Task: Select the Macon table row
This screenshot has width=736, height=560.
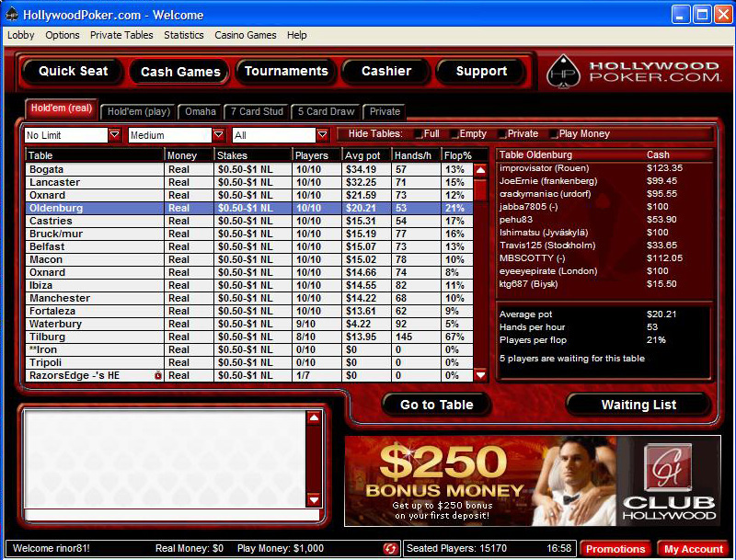Action: [249, 259]
